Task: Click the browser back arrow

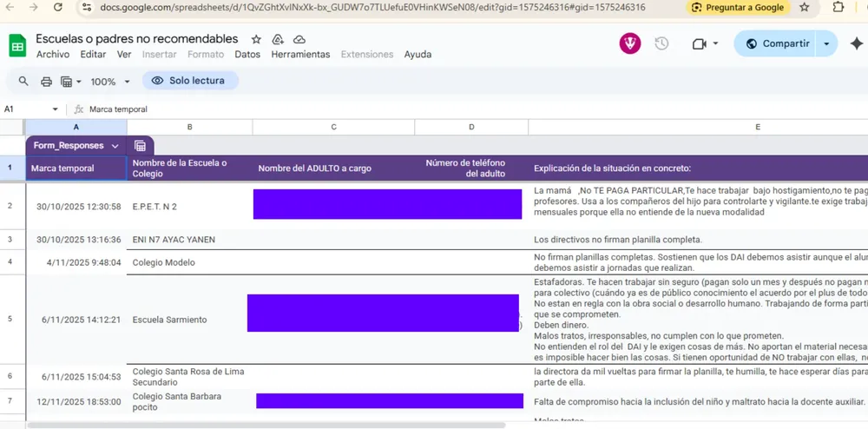Action: pyautogui.click(x=11, y=7)
